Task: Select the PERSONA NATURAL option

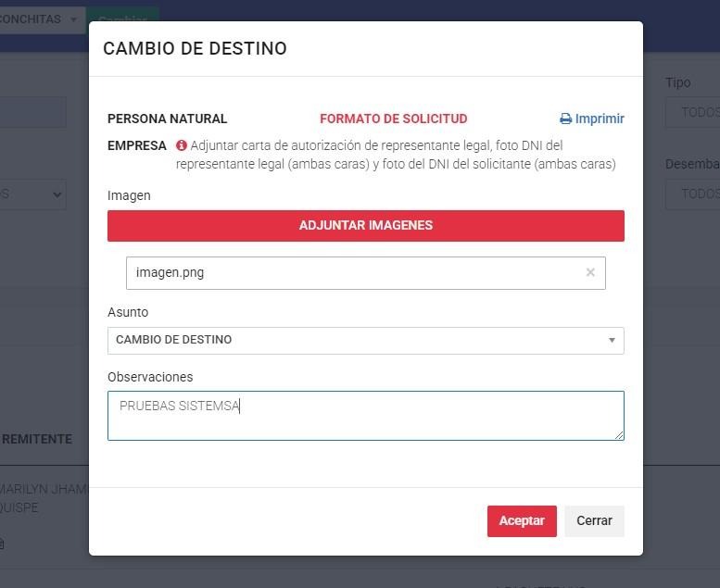Action: pyautogui.click(x=167, y=119)
